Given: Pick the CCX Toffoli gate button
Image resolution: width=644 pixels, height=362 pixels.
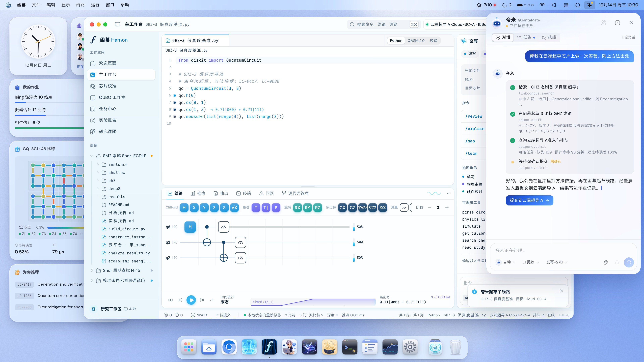Looking at the screenshot, I should pyautogui.click(x=372, y=207).
